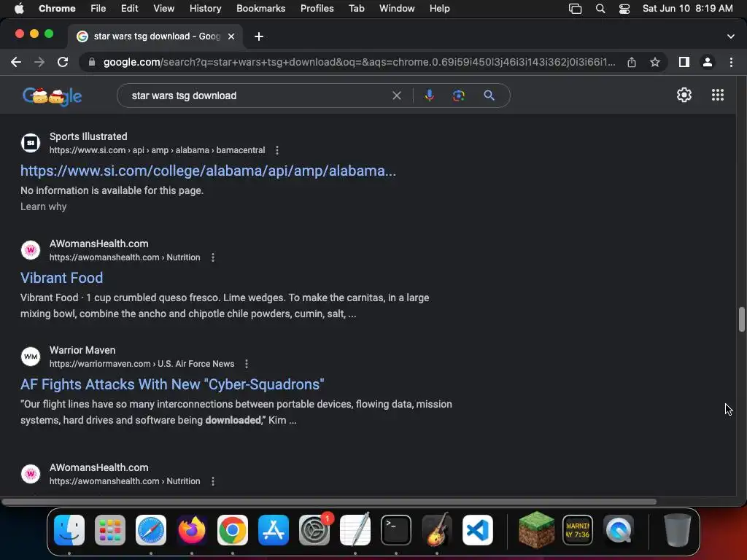747x560 pixels.
Task: Click Warrior Maven WM favicon
Action: pos(31,357)
